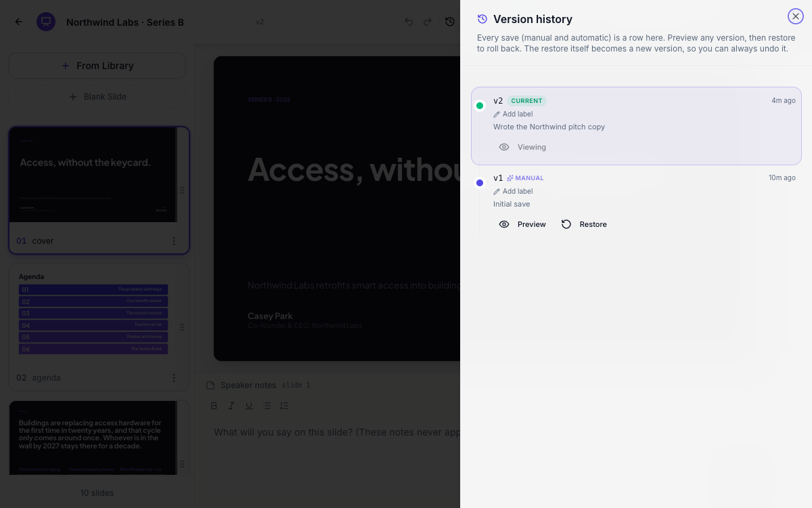Click the 'Initial save' description

pyautogui.click(x=512, y=204)
